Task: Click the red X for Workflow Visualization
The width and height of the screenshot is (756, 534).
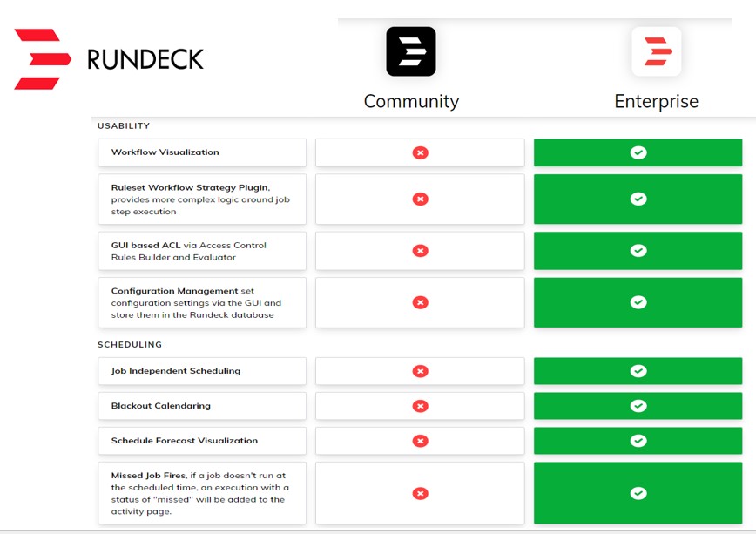Action: [420, 152]
